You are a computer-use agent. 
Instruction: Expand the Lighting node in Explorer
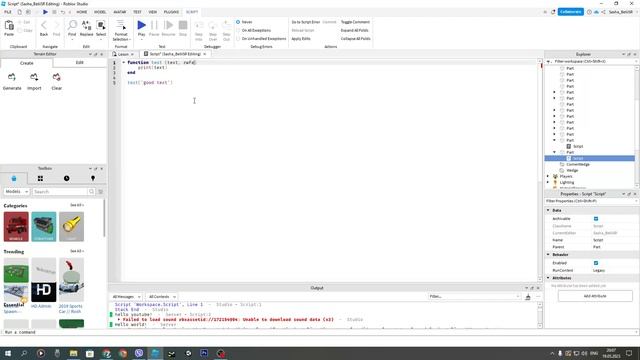(548, 182)
